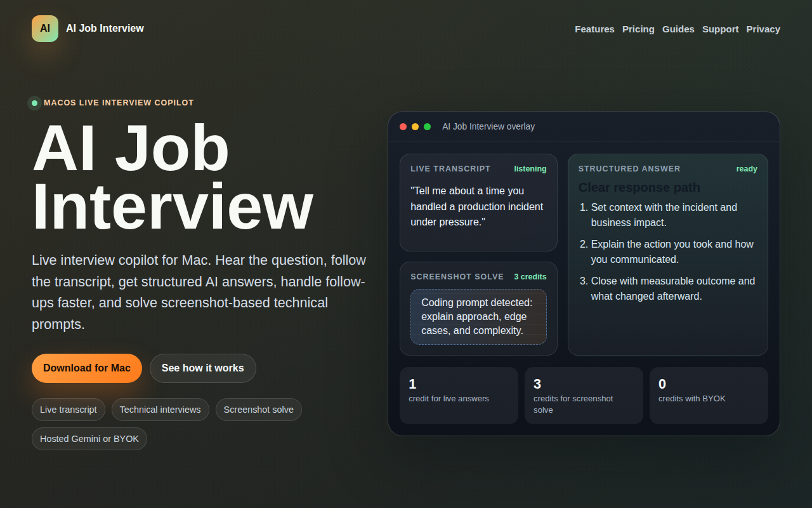The height and width of the screenshot is (508, 812).
Task: Click the yellow dot in overlay title bar
Action: [x=415, y=127]
